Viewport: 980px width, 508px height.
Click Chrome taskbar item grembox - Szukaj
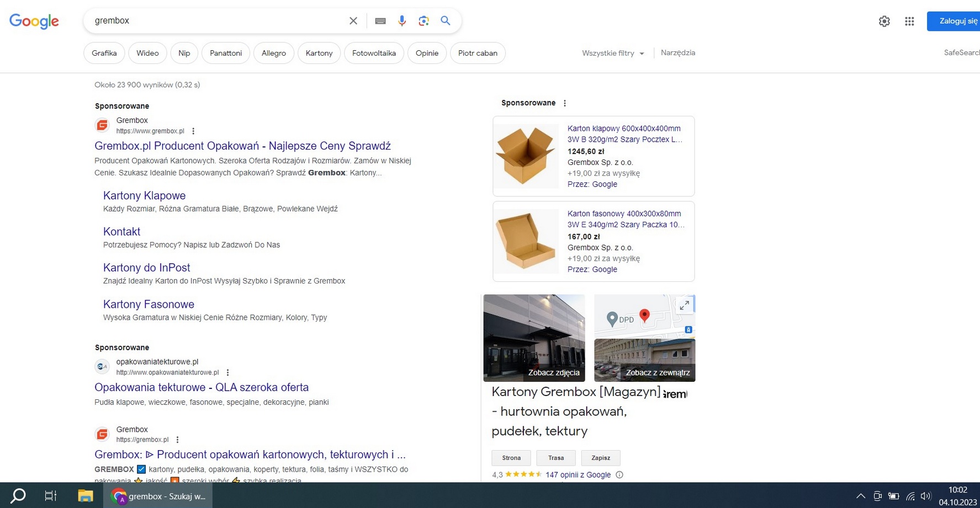tap(158, 496)
